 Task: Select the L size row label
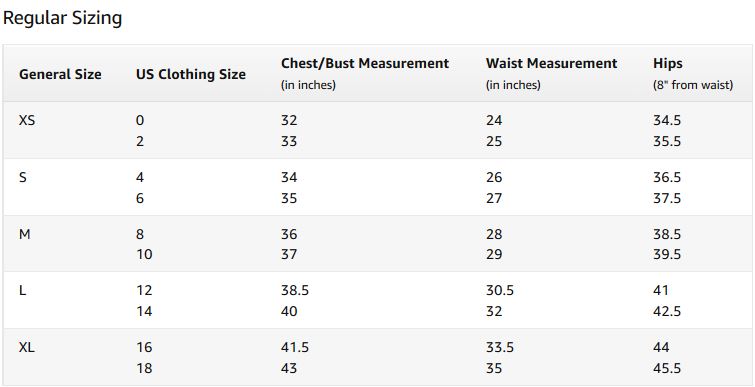pyautogui.click(x=22, y=291)
